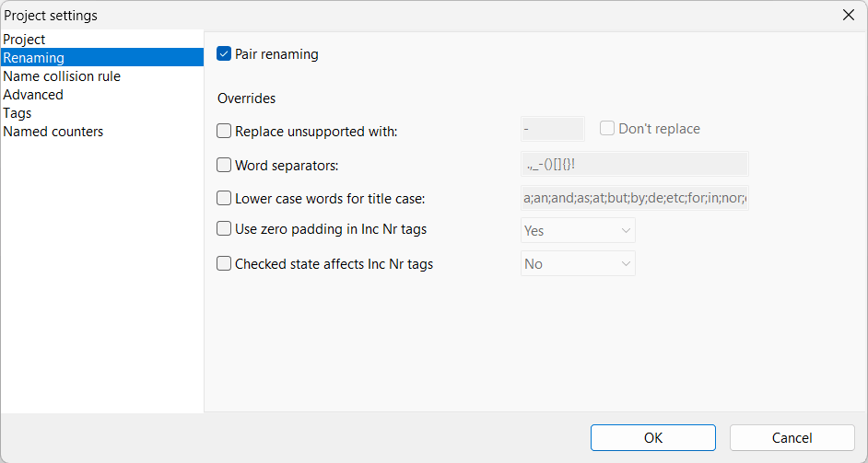Viewport: 868px width, 463px height.
Task: Enable the Word separators override
Action: pyautogui.click(x=224, y=165)
